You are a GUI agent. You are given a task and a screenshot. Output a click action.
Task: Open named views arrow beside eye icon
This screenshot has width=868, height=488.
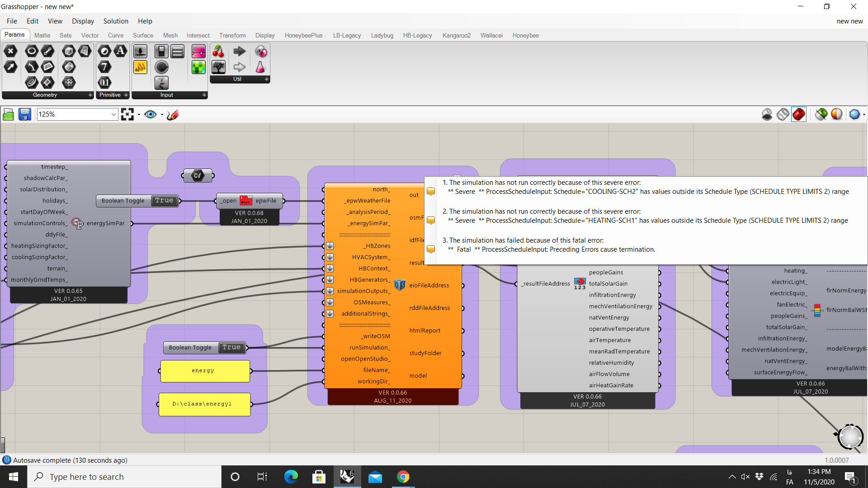tap(161, 114)
